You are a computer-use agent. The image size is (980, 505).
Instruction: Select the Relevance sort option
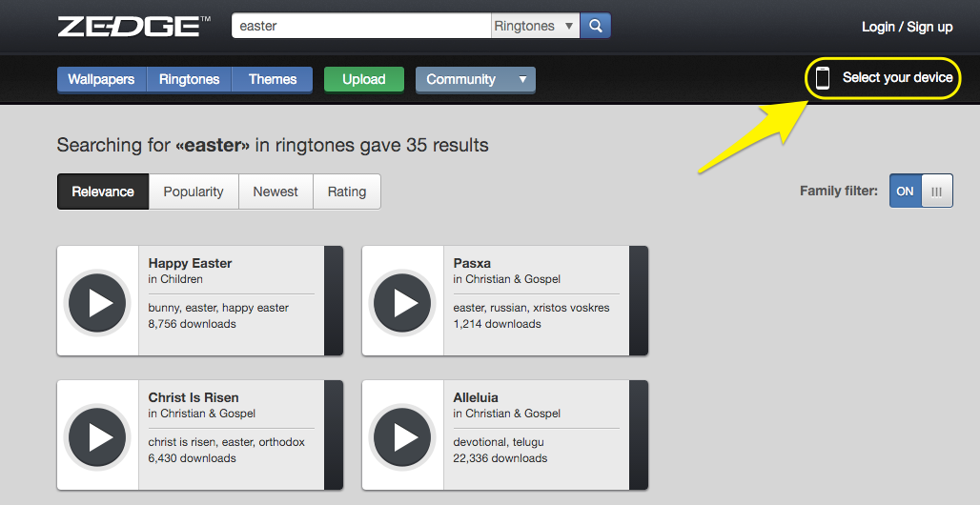103,192
